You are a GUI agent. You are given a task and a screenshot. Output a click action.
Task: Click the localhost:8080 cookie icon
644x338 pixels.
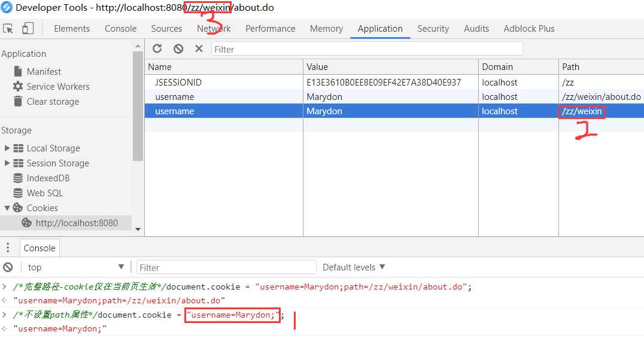tap(26, 223)
